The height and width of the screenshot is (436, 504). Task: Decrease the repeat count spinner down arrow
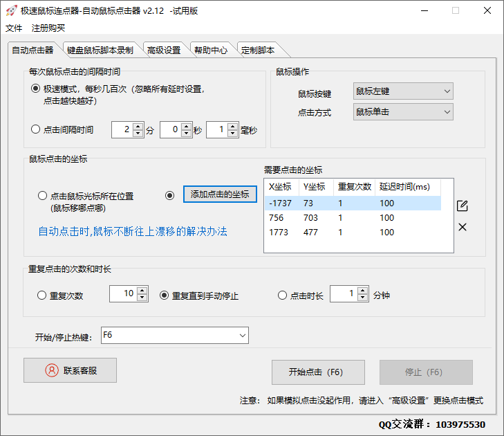pyautogui.click(x=142, y=298)
